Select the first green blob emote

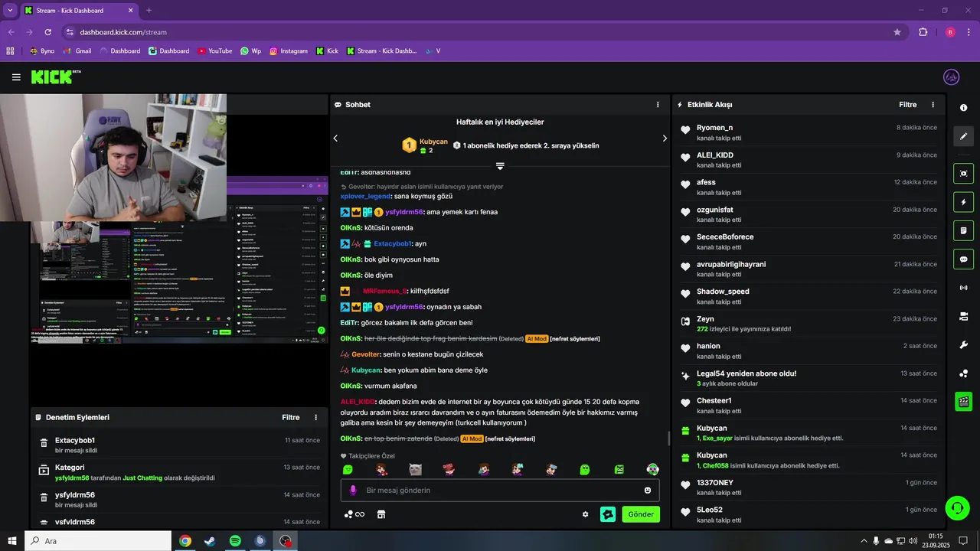tap(348, 469)
